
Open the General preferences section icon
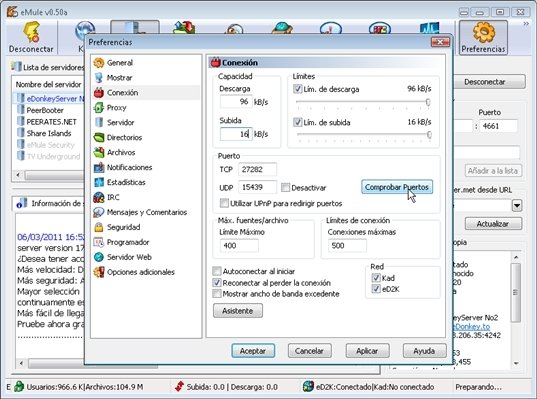tap(99, 63)
